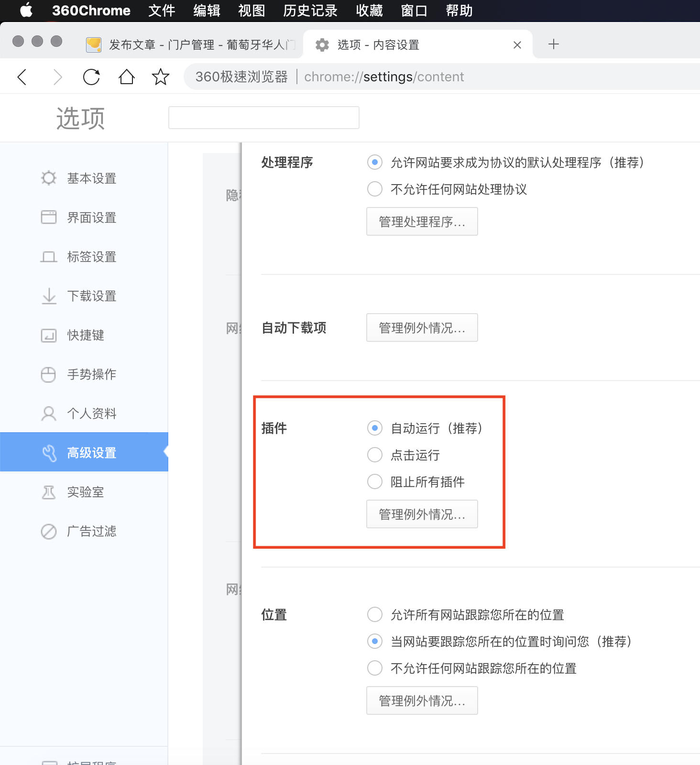Viewport: 700px width, 765px height.
Task: Select the 点击运行 plugin option
Action: pyautogui.click(x=375, y=455)
